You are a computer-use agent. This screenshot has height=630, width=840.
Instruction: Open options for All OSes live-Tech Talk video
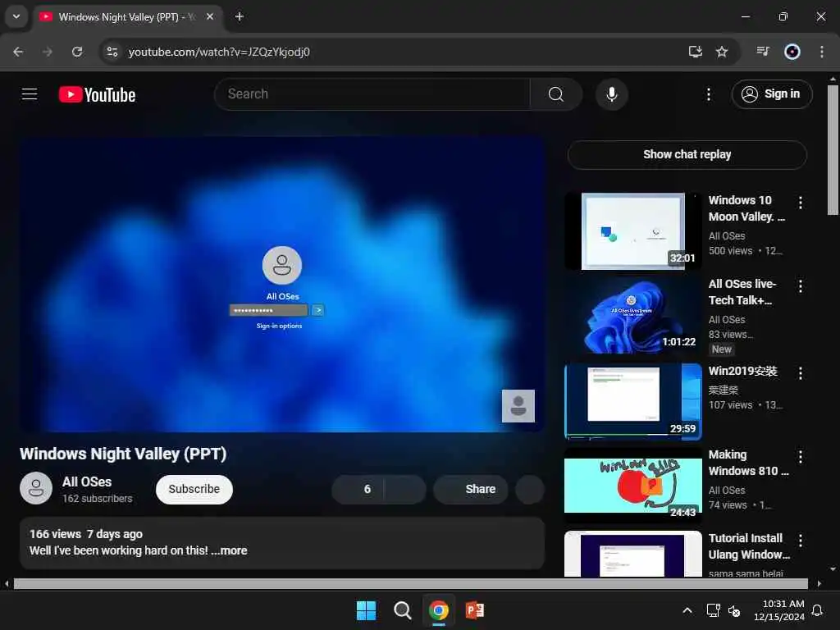801,286
